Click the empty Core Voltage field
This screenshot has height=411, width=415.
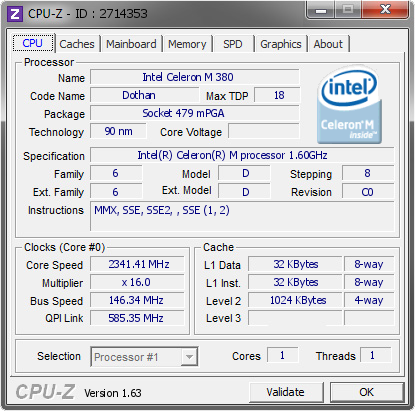tap(264, 131)
